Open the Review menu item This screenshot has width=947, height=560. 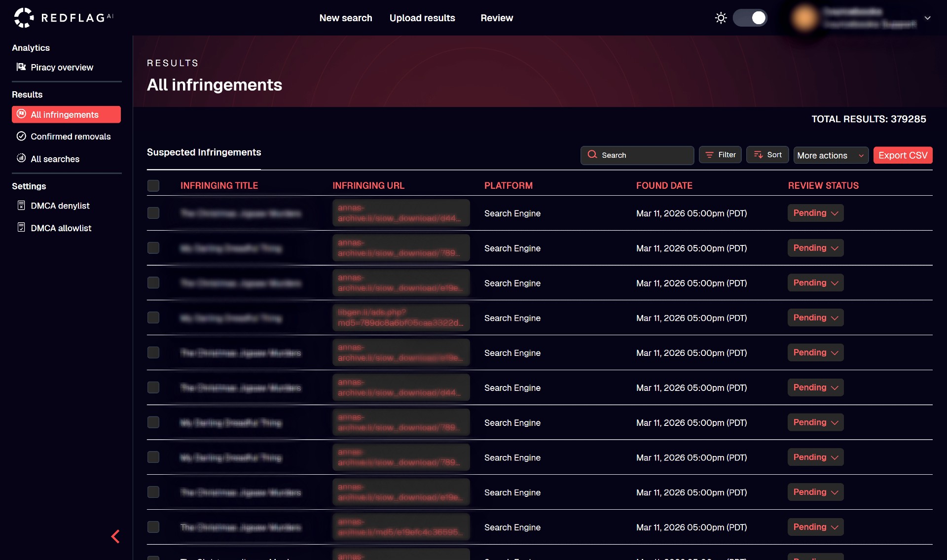click(497, 18)
